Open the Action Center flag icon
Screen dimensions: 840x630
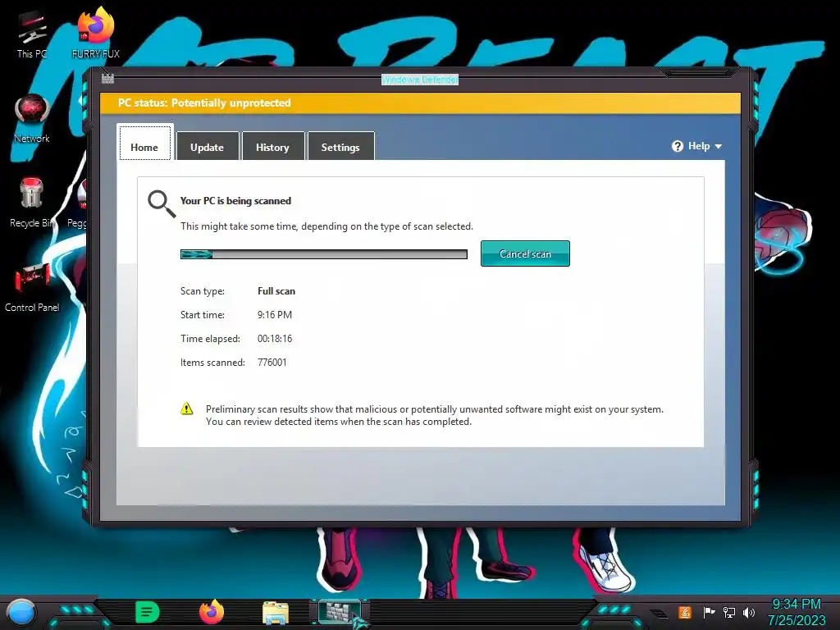pos(708,612)
